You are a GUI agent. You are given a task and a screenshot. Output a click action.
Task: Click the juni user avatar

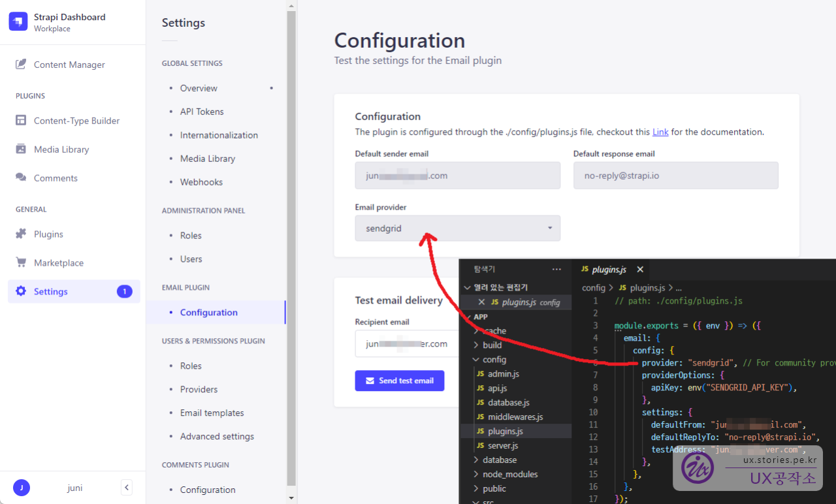tap(22, 488)
